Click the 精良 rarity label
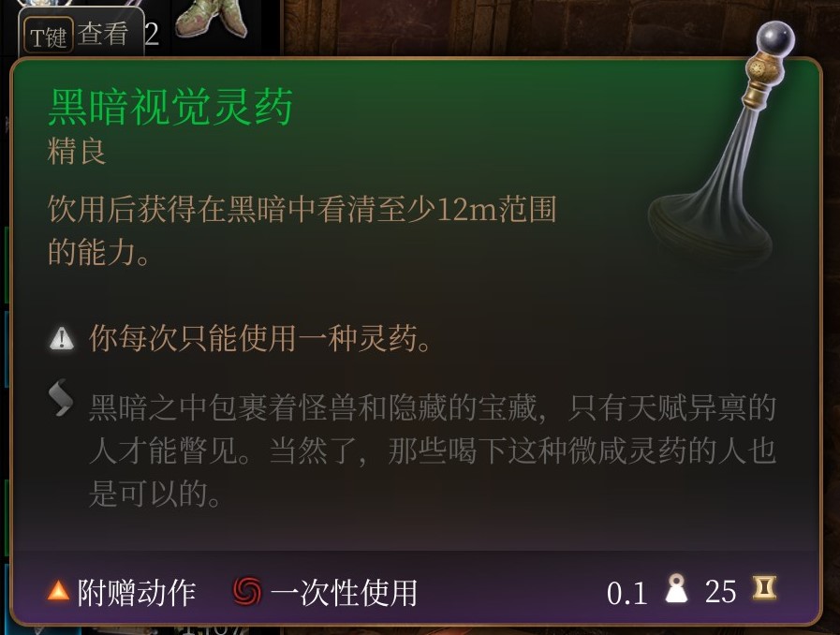The height and width of the screenshot is (635, 840). click(77, 151)
